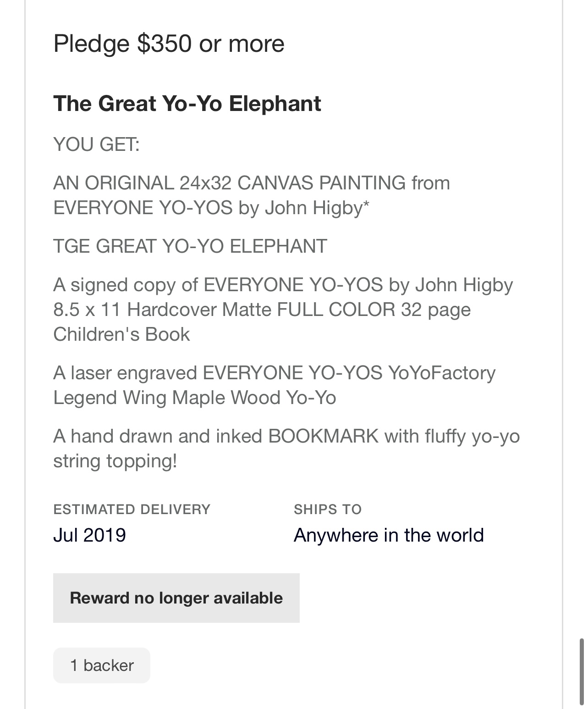588x709 pixels.
Task: Click The Great Yo-Yo Elephant reward title
Action: pyautogui.click(x=187, y=103)
